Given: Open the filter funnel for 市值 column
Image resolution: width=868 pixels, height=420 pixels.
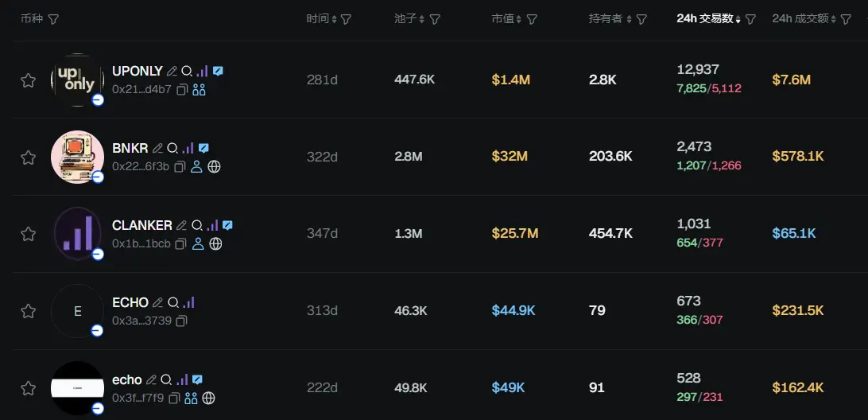Looking at the screenshot, I should click(532, 19).
